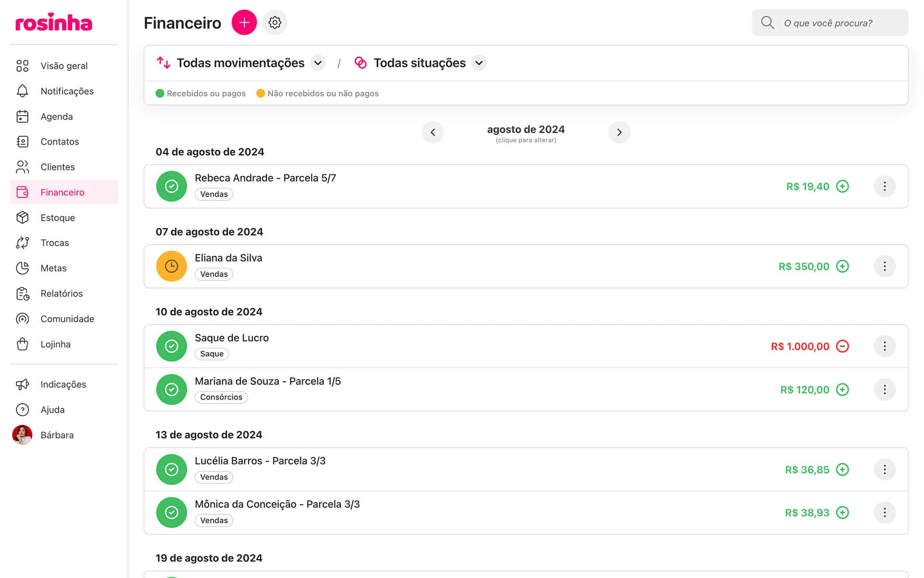Toggle Eliana da Silva's pending clock status
This screenshot has height=578, width=924.
[171, 266]
